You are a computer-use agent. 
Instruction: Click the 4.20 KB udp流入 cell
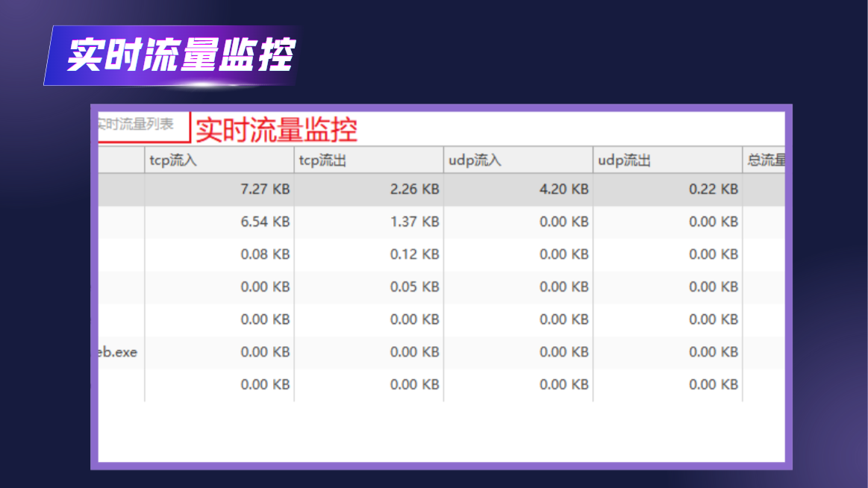tap(518, 190)
